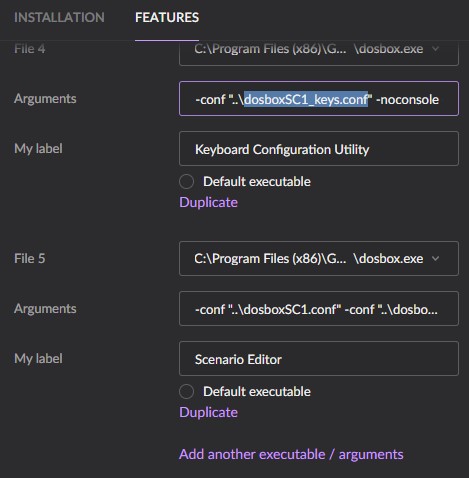Image resolution: width=469 pixels, height=478 pixels.
Task: Switch to the INSTALLATION tab
Action: point(59,17)
